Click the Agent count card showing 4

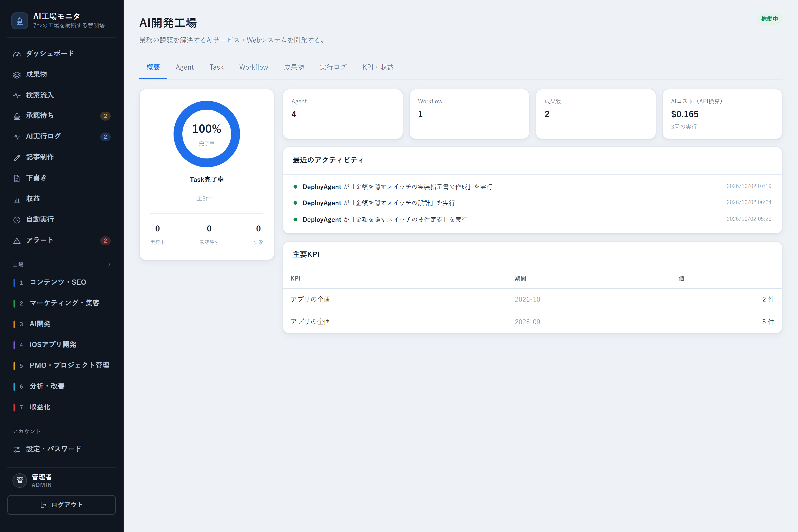(x=343, y=114)
